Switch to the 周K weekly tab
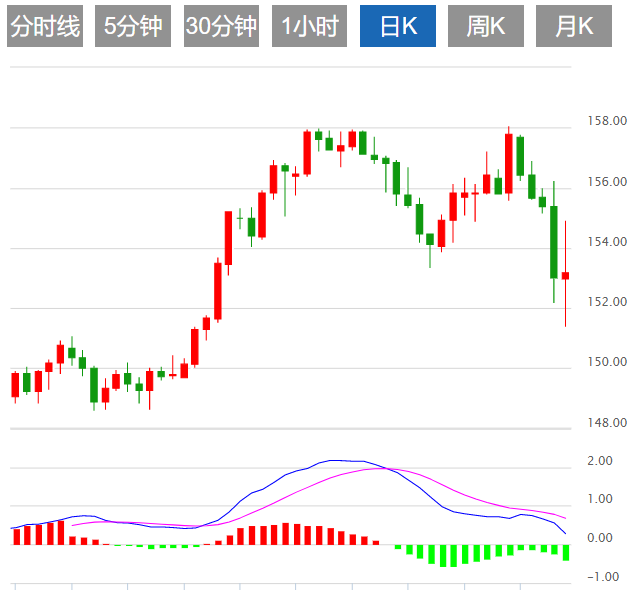Viewport: 637px width, 590px height. pyautogui.click(x=486, y=26)
